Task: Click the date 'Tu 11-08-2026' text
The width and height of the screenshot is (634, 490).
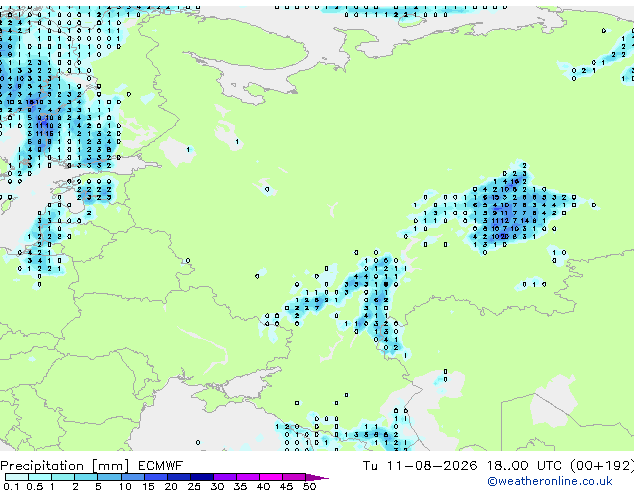Action: [x=420, y=466]
